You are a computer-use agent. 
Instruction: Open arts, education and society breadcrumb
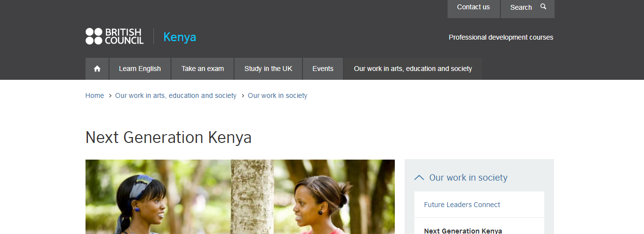point(175,95)
